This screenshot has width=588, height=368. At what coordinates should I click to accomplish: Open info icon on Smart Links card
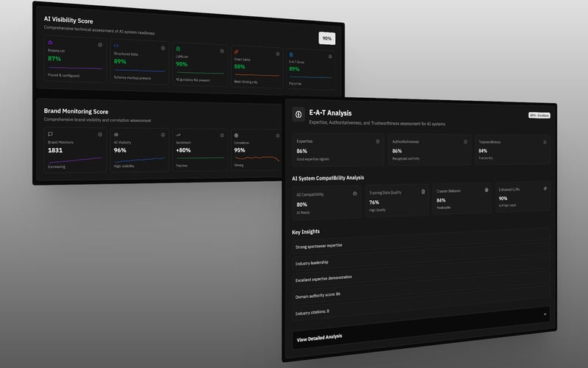pyautogui.click(x=278, y=54)
